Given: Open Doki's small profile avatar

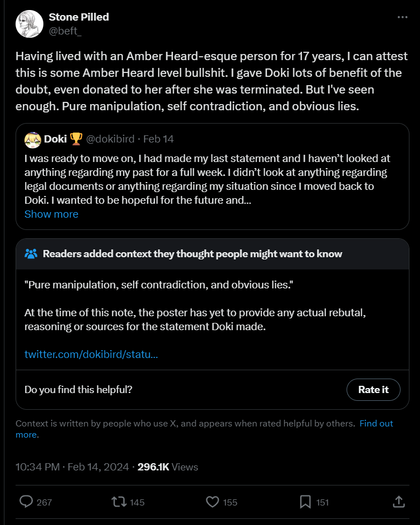Looking at the screenshot, I should [x=32, y=139].
